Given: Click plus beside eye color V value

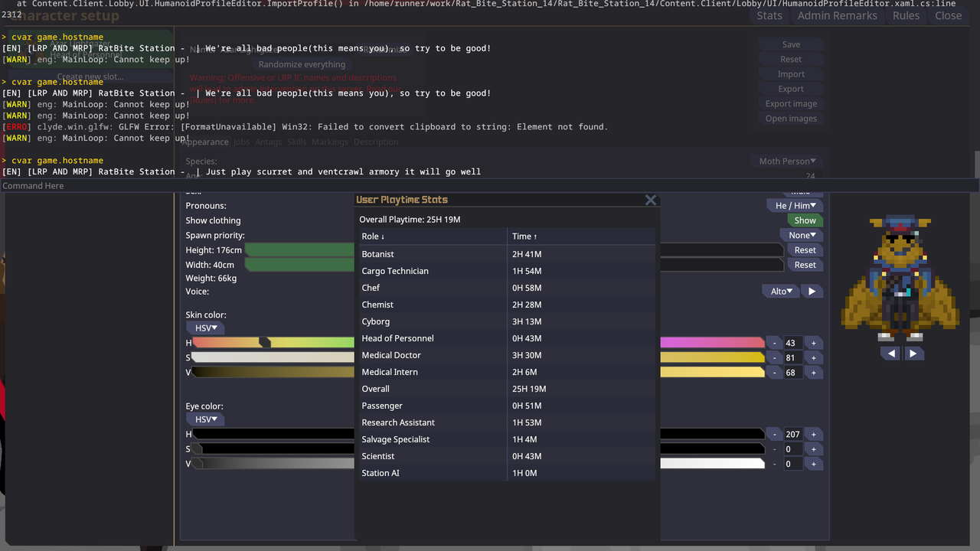Looking at the screenshot, I should (813, 464).
